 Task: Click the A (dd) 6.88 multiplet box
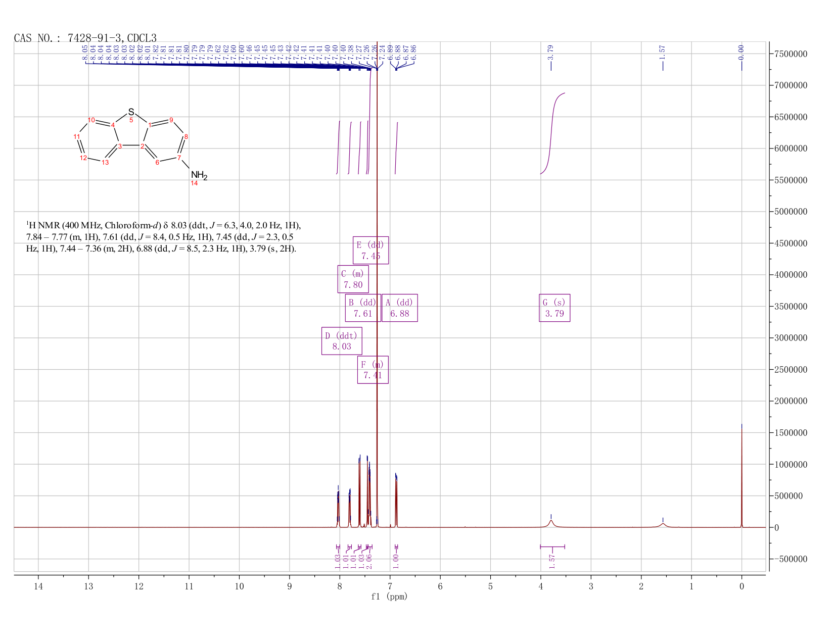399,308
